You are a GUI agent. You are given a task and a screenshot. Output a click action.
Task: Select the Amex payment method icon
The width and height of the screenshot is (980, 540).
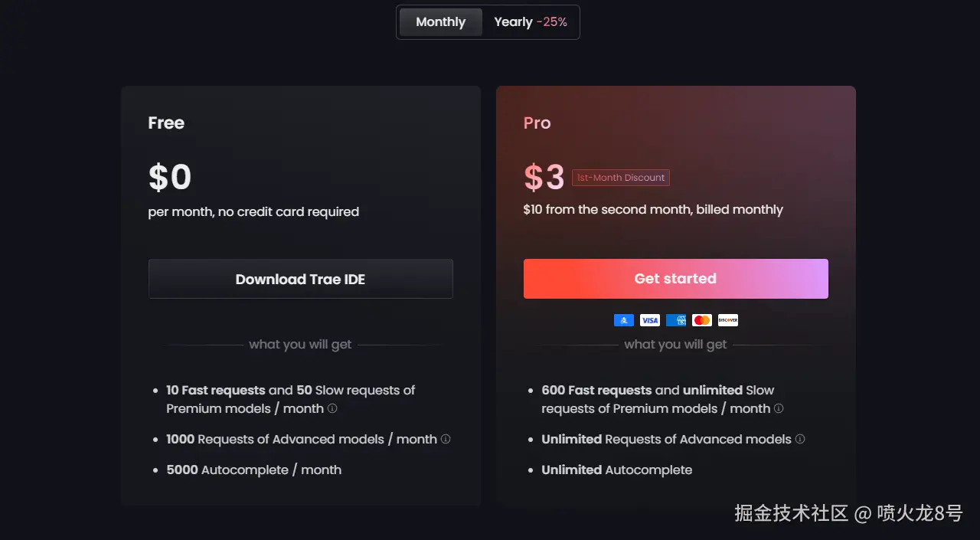click(x=675, y=319)
